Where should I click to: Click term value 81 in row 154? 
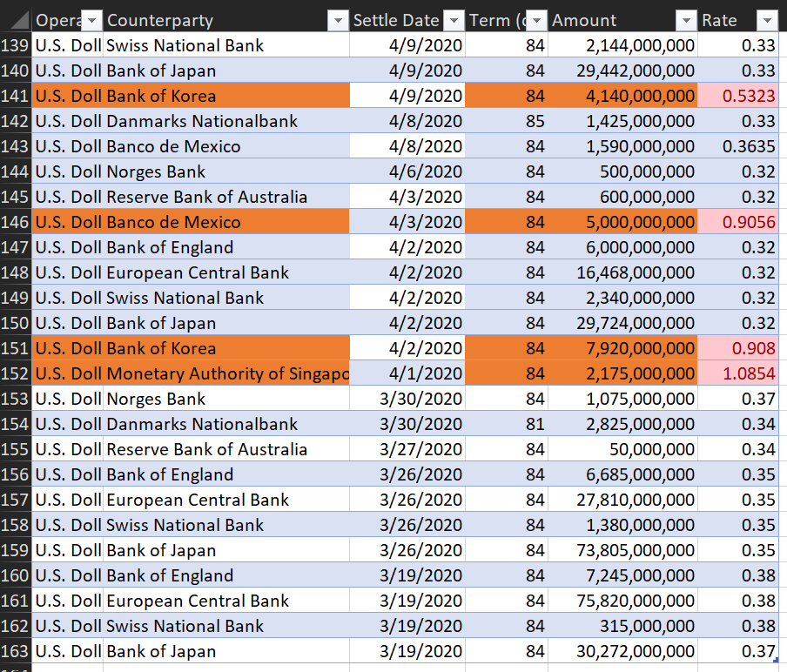[507, 424]
